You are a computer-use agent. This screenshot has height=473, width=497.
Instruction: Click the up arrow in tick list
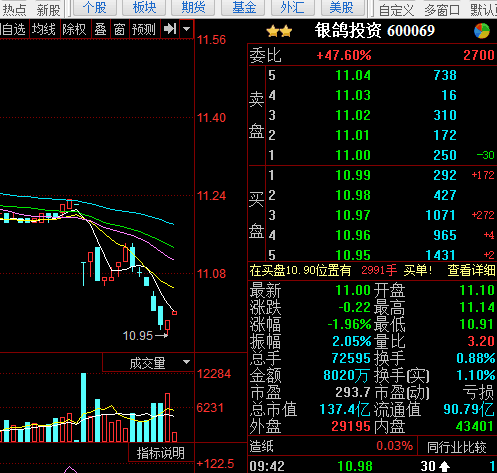click(445, 466)
